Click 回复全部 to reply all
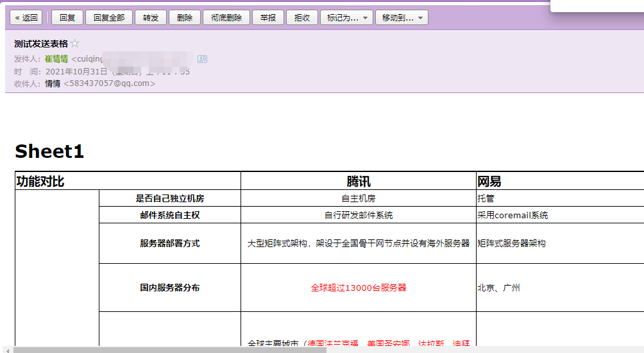644x353 pixels. tap(108, 18)
